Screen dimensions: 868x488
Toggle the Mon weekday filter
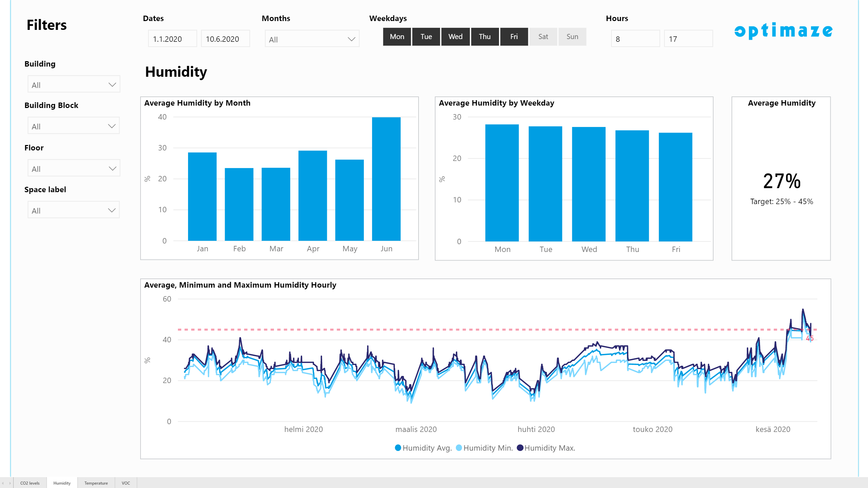[x=397, y=37]
